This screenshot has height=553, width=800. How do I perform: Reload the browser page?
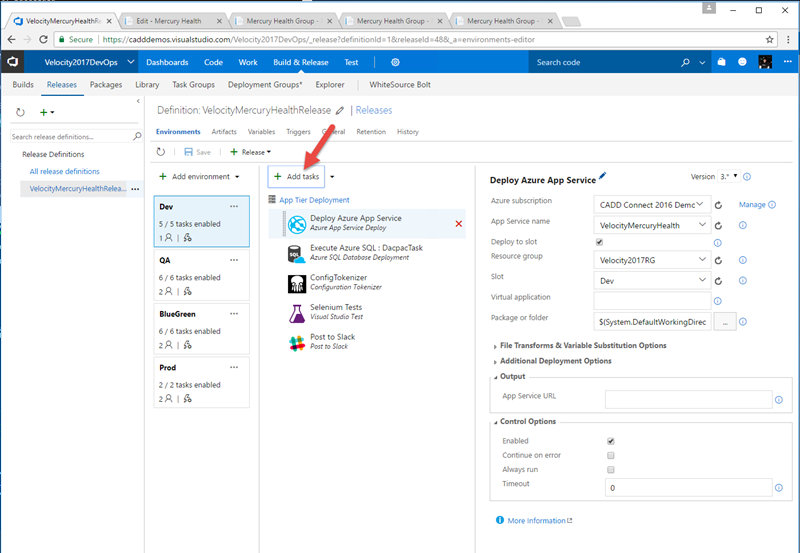tap(43, 39)
